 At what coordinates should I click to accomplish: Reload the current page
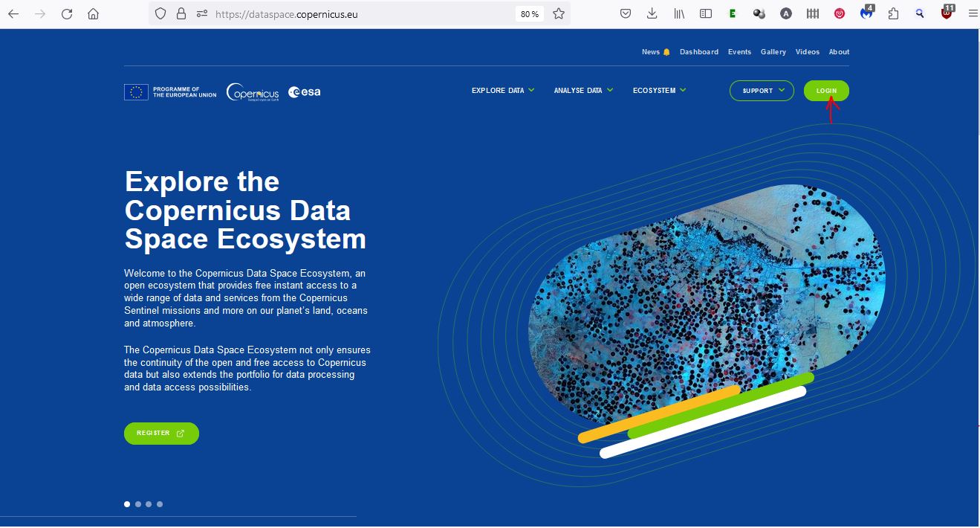pyautogui.click(x=67, y=14)
